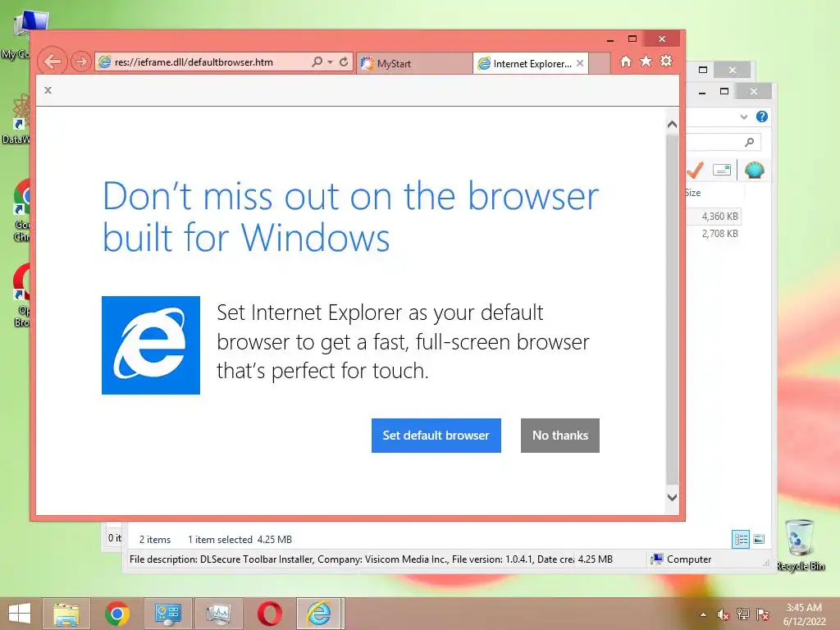The height and width of the screenshot is (630, 840).
Task: Switch Explorer to large icons view
Action: 759,539
